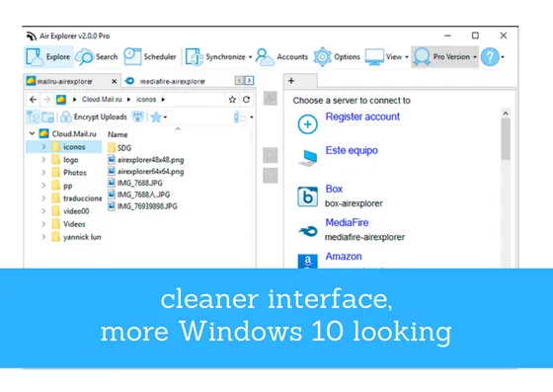Viewport: 553px width, 392px height.
Task: Open the Scheduler from toolbar
Action: click(150, 56)
